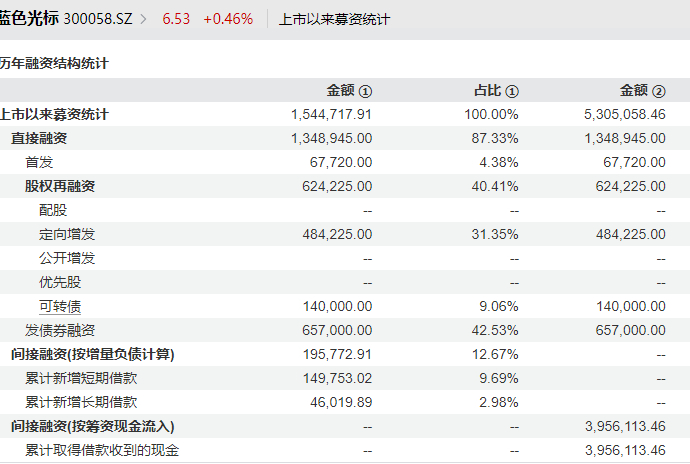Click the circled ① note beside 占比 header
The image size is (690, 464).
pyautogui.click(x=512, y=91)
